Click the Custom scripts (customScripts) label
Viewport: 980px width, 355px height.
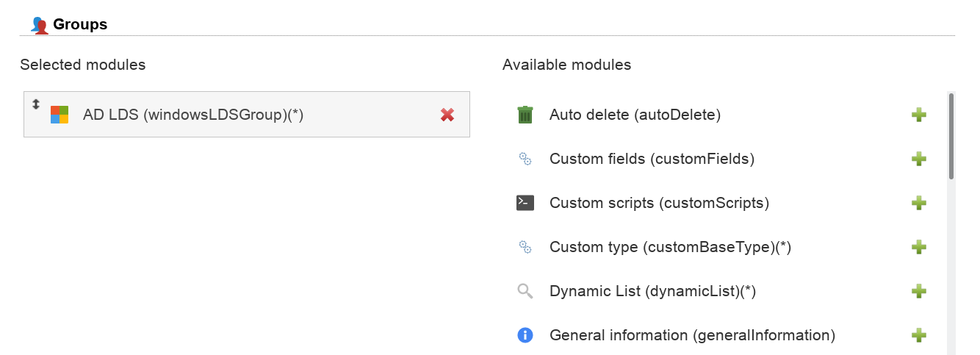click(x=659, y=204)
